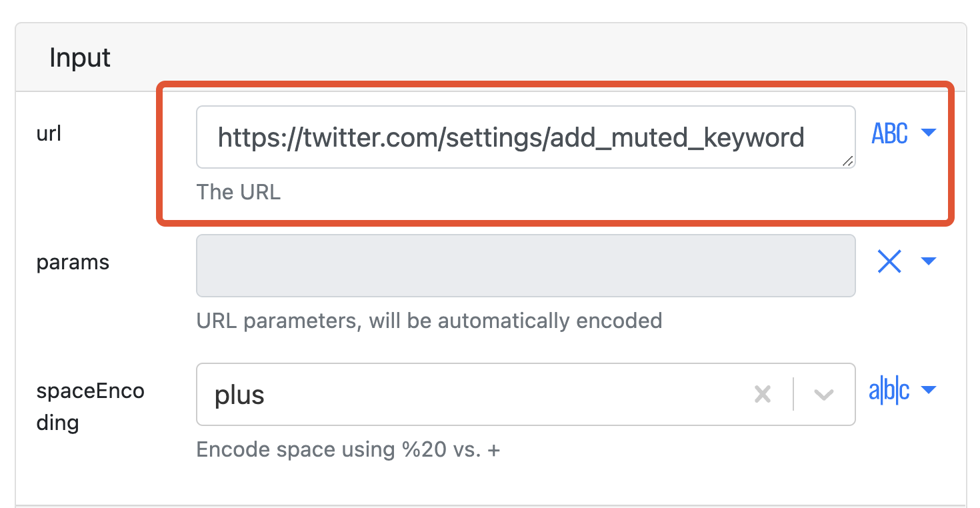
Task: Click the 'params' field label
Action: pyautogui.click(x=73, y=262)
